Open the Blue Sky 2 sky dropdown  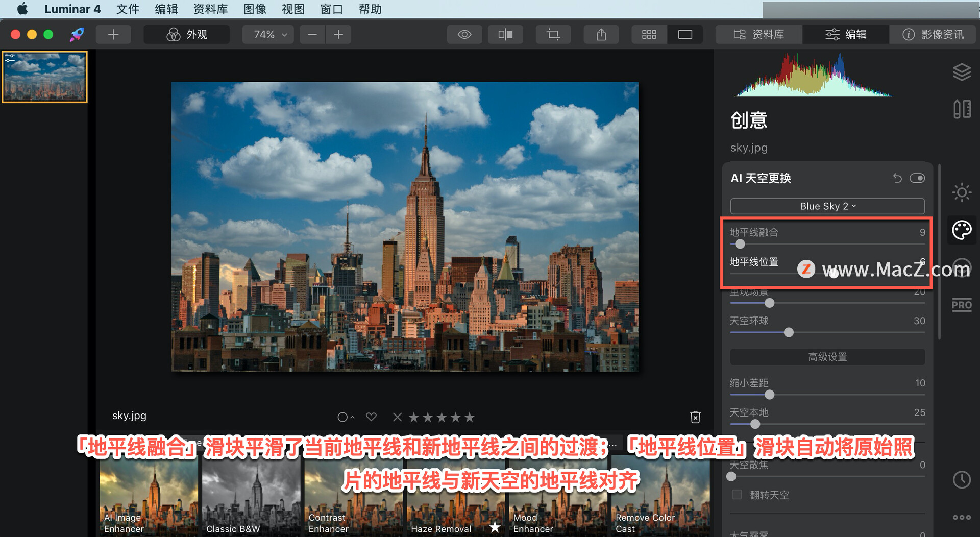click(827, 206)
